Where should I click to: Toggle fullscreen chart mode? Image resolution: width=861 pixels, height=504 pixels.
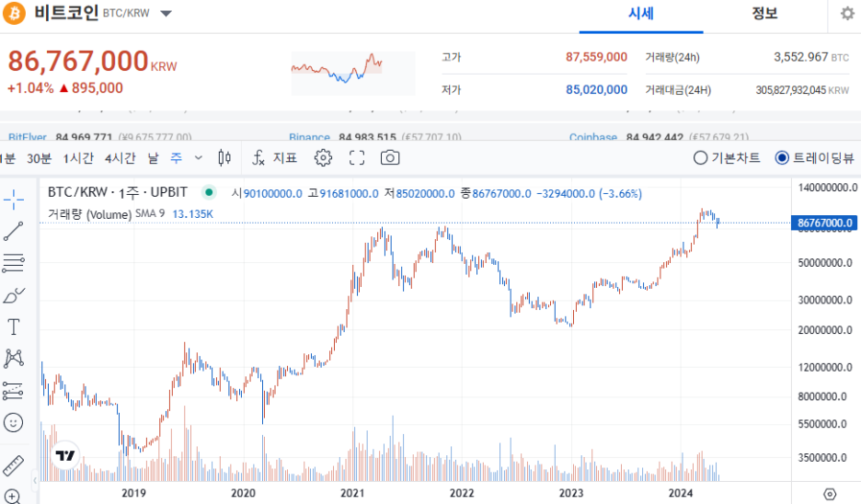[357, 158]
